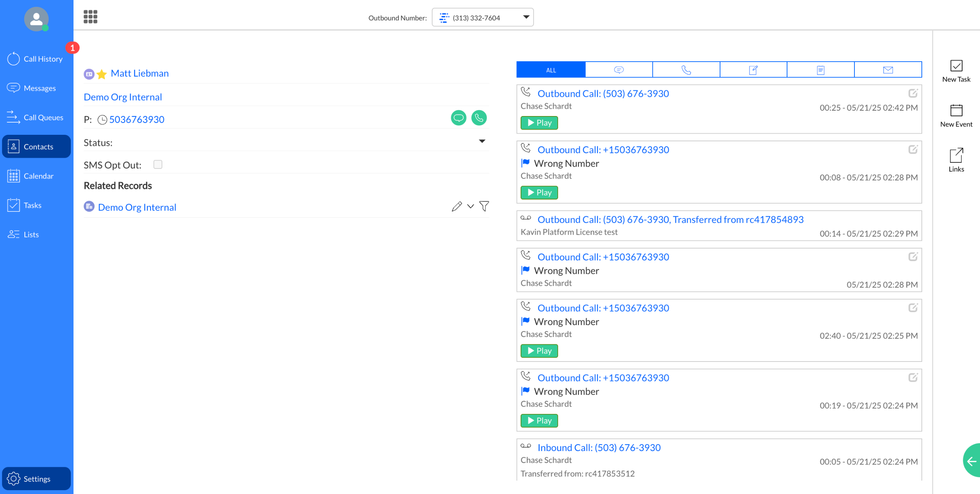The height and width of the screenshot is (494, 980).
Task: Click green phone call icon for contact
Action: pyautogui.click(x=479, y=118)
